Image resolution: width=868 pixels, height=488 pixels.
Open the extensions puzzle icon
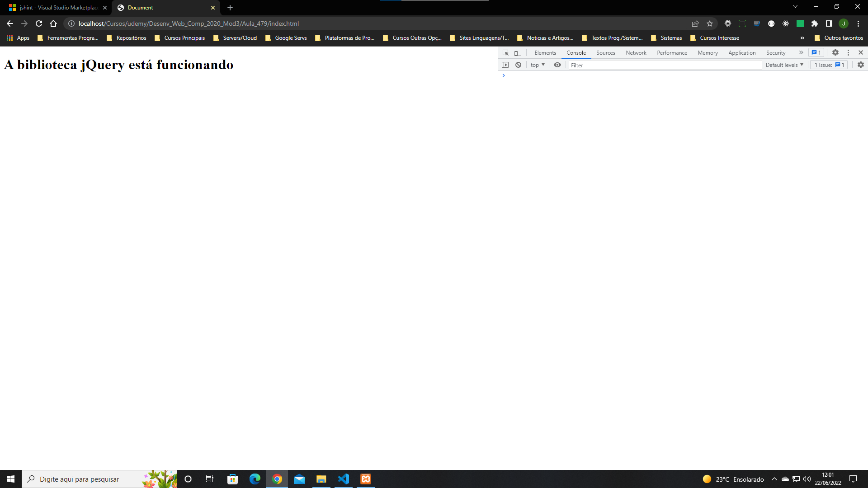(815, 23)
